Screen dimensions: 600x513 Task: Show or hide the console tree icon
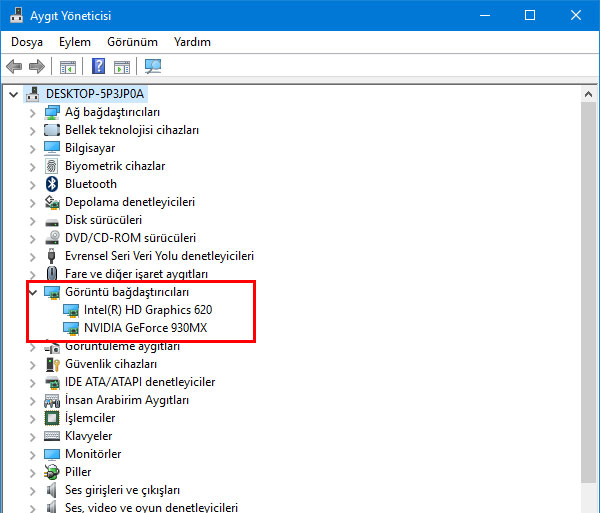[68, 67]
